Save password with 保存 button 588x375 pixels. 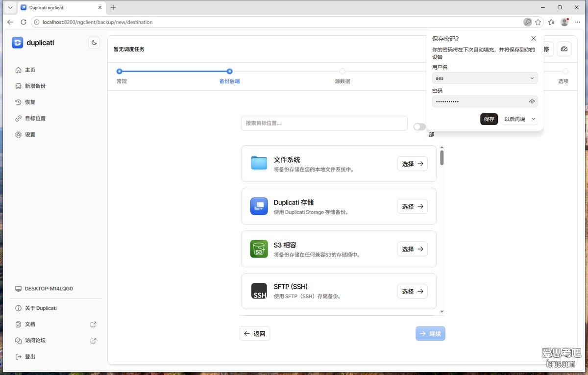489,119
